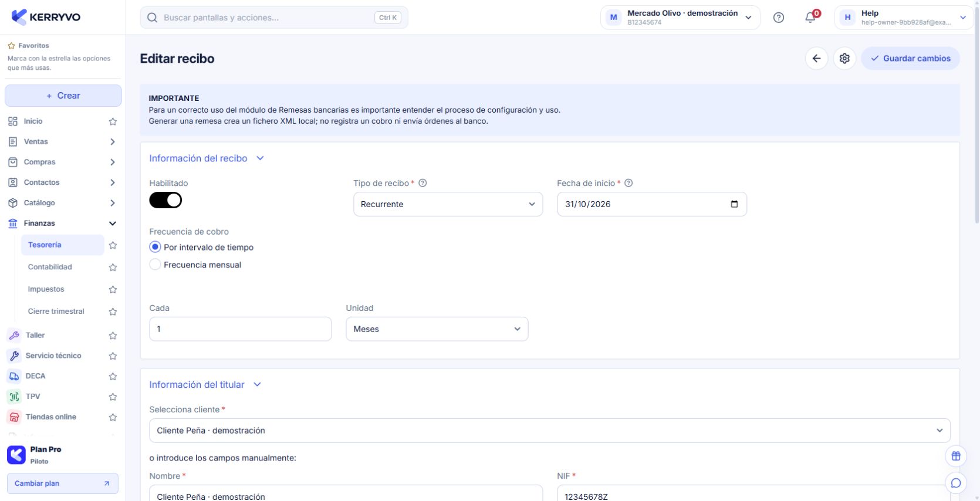Screen dimensions: 980x501
Task: Click the search box
Action: pyautogui.click(x=273, y=18)
